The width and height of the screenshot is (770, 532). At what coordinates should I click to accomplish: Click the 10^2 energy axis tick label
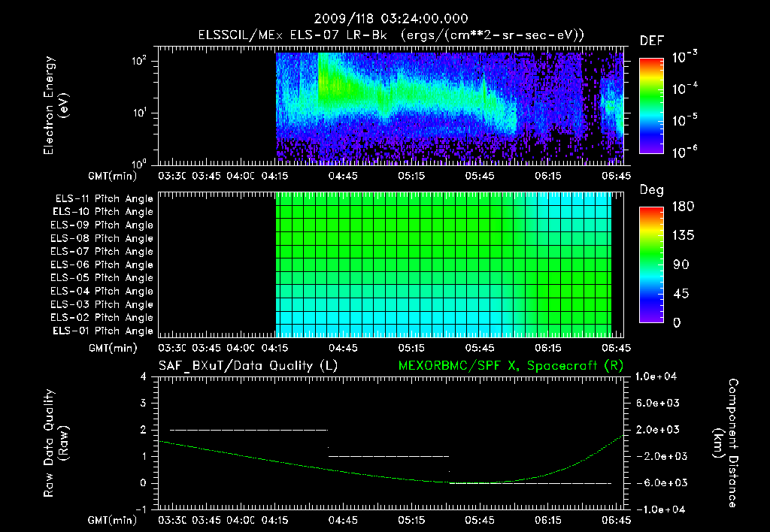tap(139, 62)
